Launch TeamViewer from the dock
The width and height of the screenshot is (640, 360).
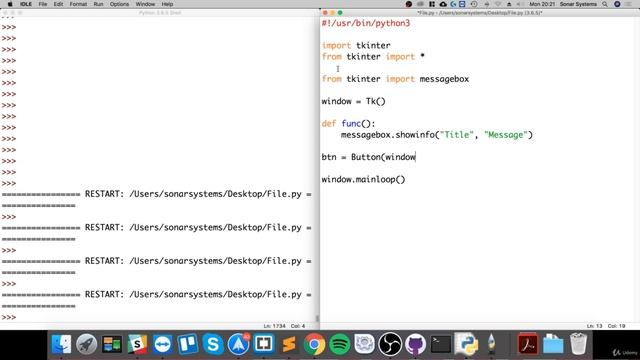click(162, 344)
